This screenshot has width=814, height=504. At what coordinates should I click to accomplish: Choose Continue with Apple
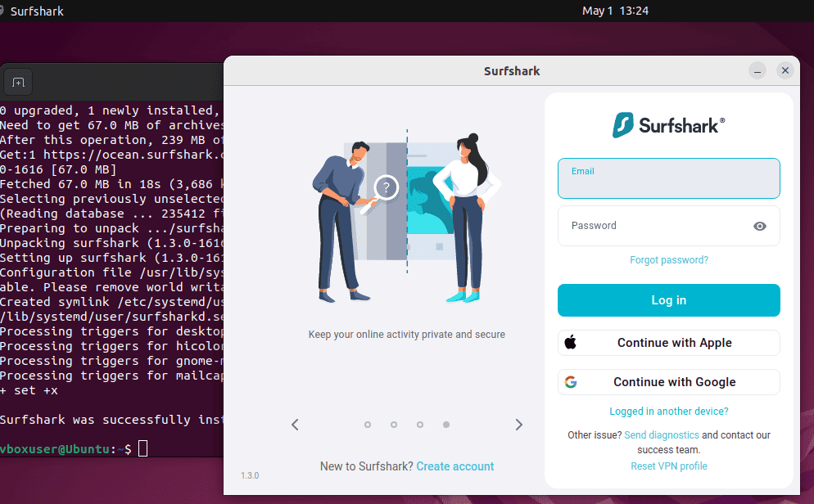pyautogui.click(x=668, y=343)
